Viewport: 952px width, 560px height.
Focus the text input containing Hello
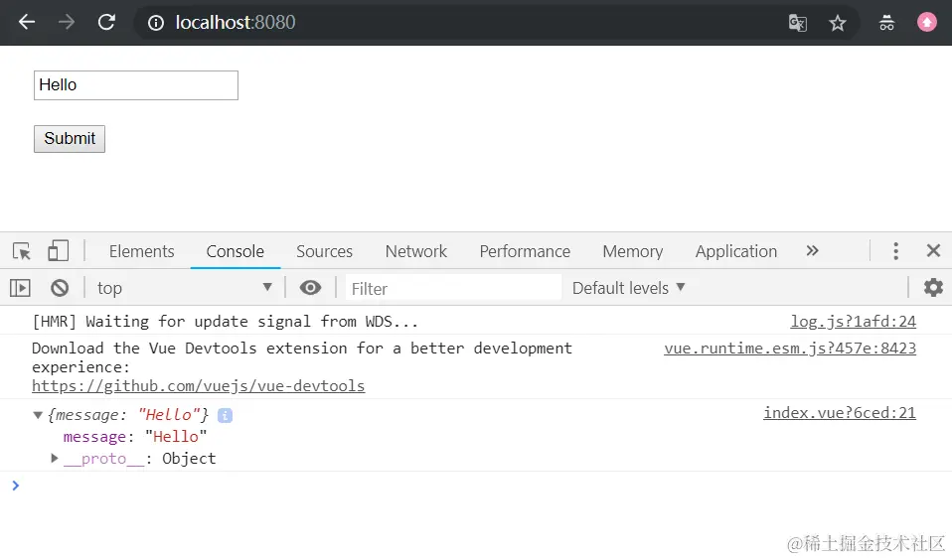pos(136,85)
